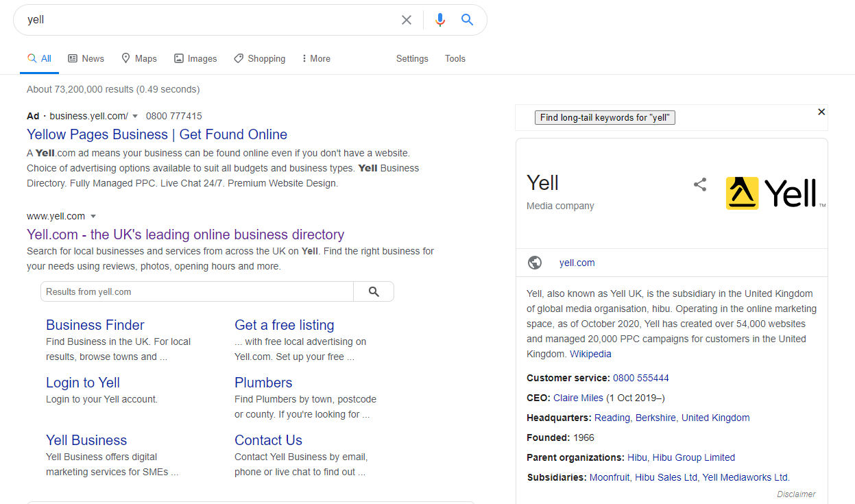This screenshot has width=855, height=504.
Task: Open the Shopping results tab
Action: click(260, 59)
